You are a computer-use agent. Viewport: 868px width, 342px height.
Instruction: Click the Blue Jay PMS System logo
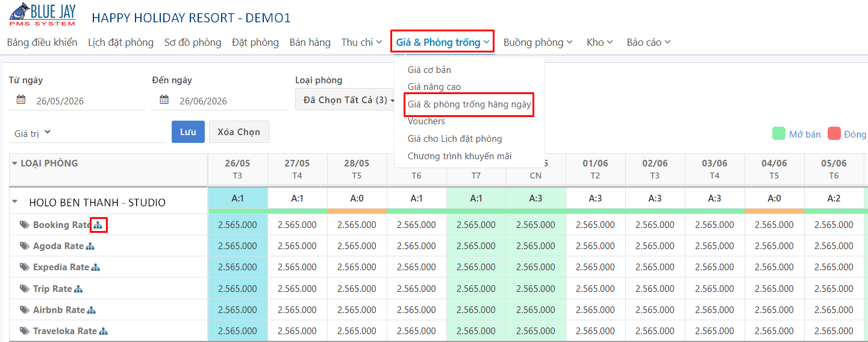pyautogui.click(x=43, y=14)
